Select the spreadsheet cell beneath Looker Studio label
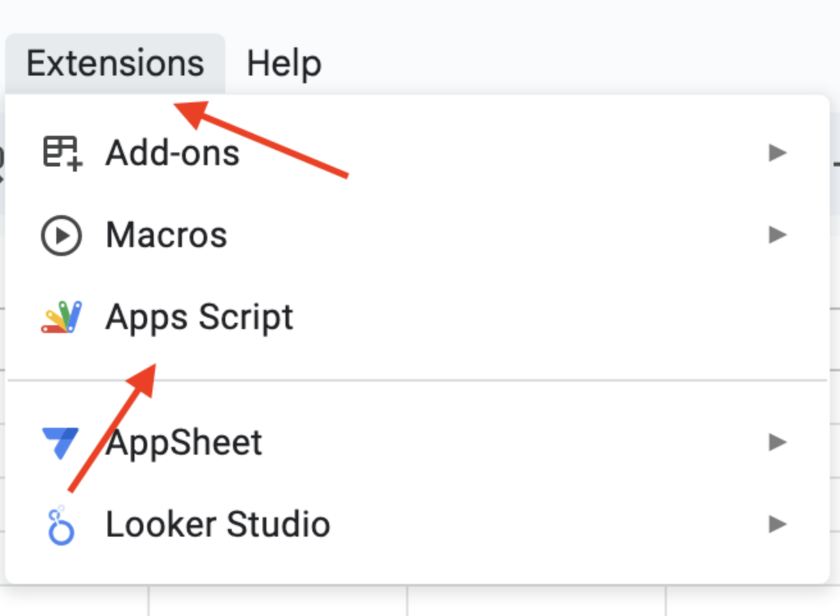Viewport: 840px width, 616px height. point(279,601)
